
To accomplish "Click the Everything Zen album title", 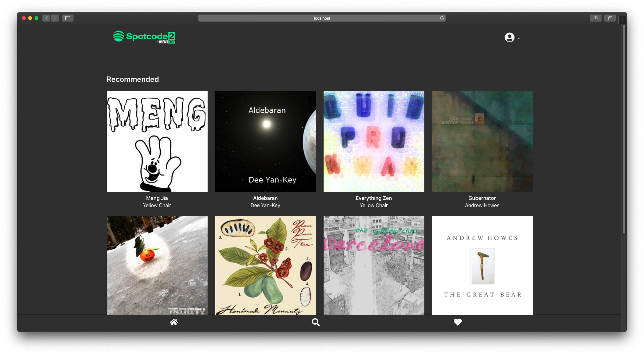I will point(374,198).
